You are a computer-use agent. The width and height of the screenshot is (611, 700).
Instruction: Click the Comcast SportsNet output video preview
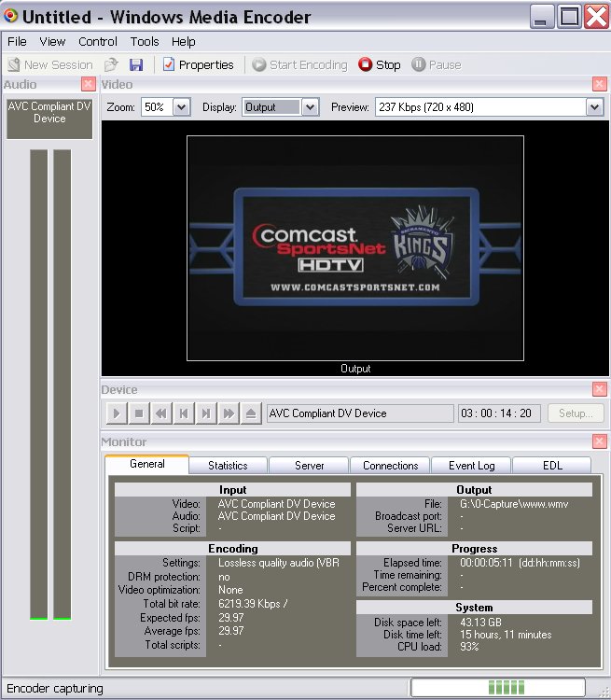click(x=355, y=247)
